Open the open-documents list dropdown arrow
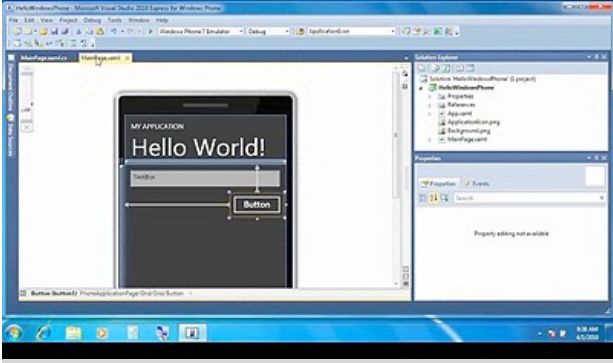Viewport: 613px width, 363px height. (x=406, y=58)
